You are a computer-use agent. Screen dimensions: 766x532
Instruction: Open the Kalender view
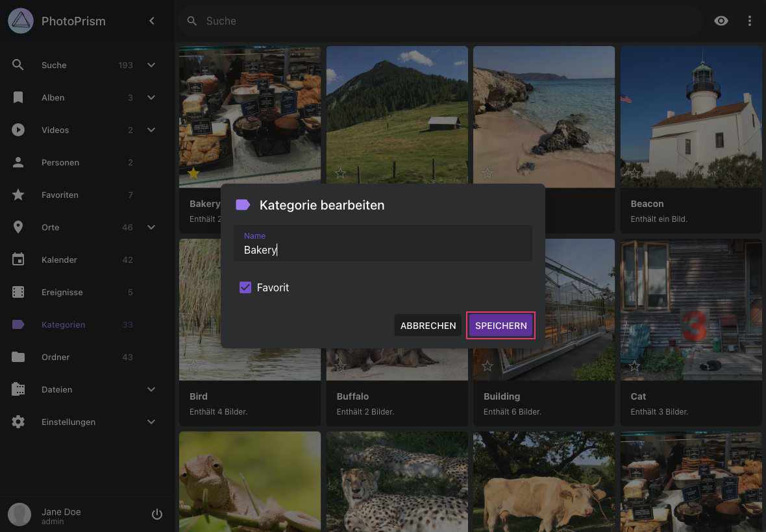59,260
